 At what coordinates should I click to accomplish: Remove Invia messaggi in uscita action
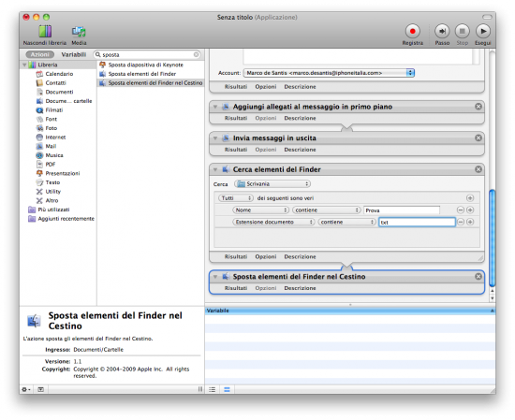478,138
